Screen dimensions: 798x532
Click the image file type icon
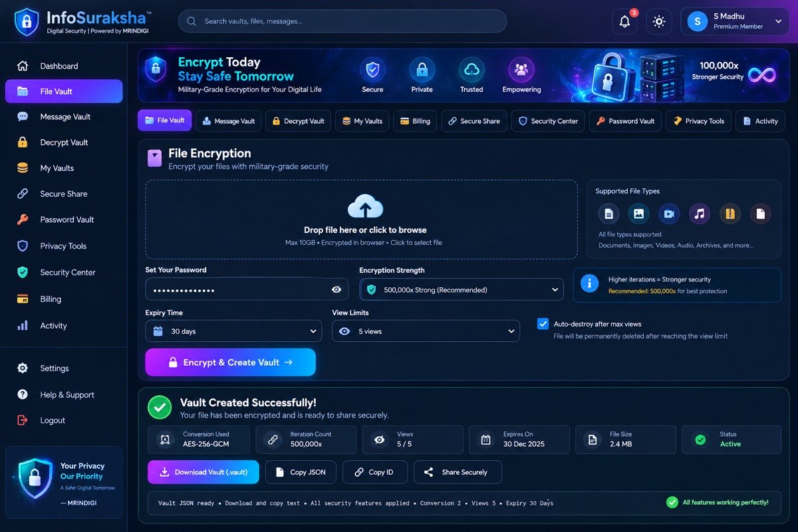tap(638, 213)
